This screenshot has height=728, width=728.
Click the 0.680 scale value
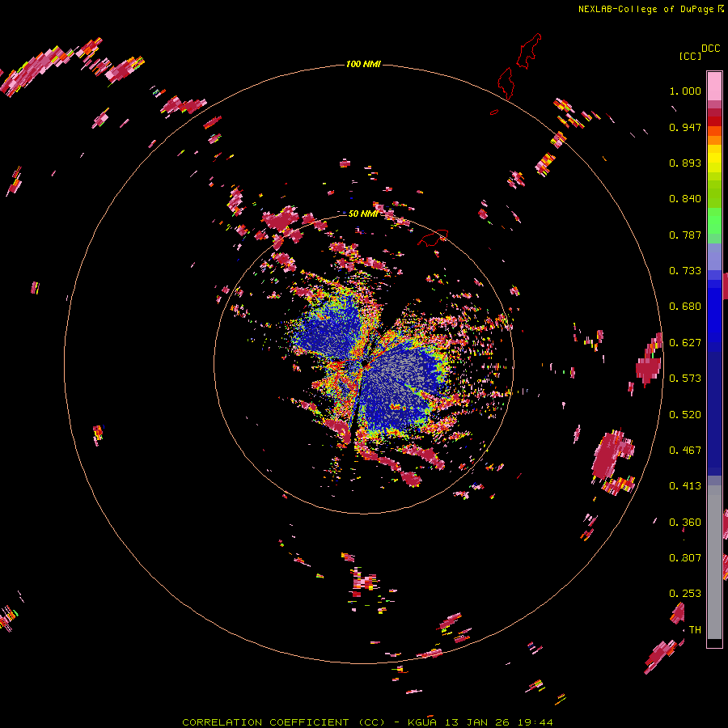point(685,307)
